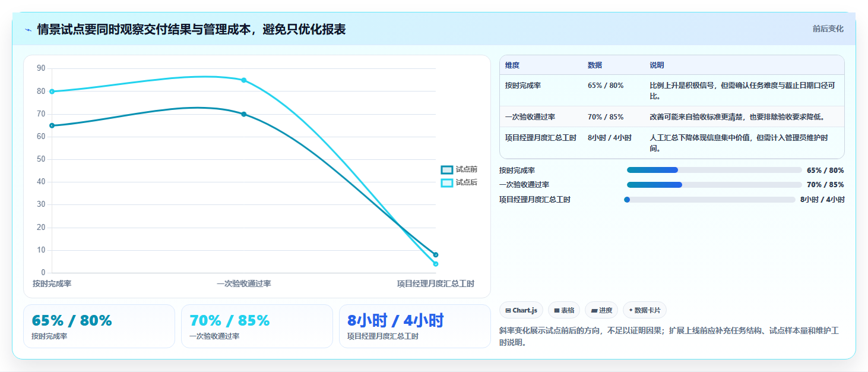868x372 pixels.
Task: Click the bar icon in the 进度 tag
Action: pyautogui.click(x=594, y=310)
